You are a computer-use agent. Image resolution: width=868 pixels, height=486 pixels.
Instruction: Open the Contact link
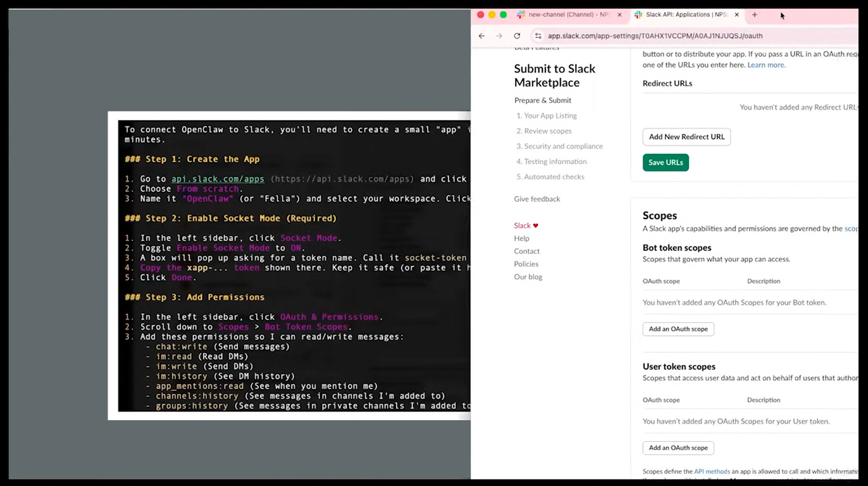[527, 251]
